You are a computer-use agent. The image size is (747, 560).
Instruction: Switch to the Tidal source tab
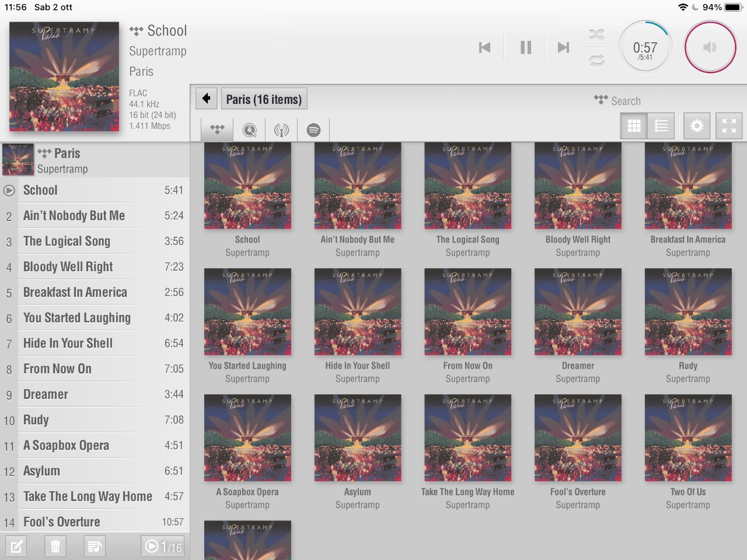pos(217,129)
